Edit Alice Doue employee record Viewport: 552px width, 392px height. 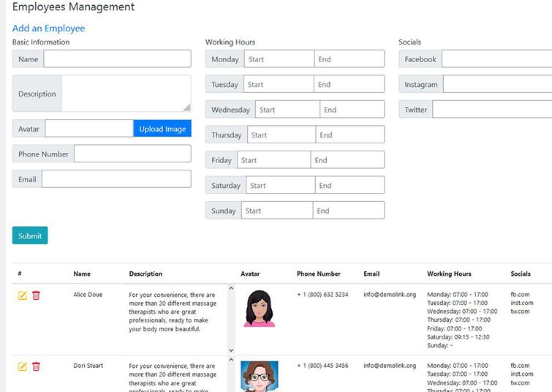pyautogui.click(x=22, y=295)
